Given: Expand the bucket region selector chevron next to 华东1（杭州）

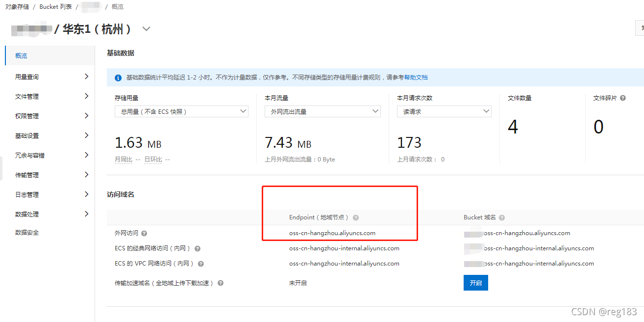Looking at the screenshot, I should pos(146,29).
